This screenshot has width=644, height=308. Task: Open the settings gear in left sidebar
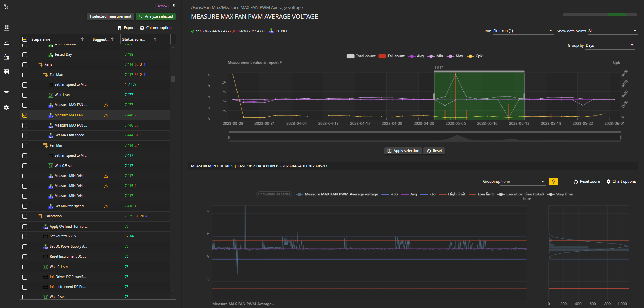click(6, 108)
